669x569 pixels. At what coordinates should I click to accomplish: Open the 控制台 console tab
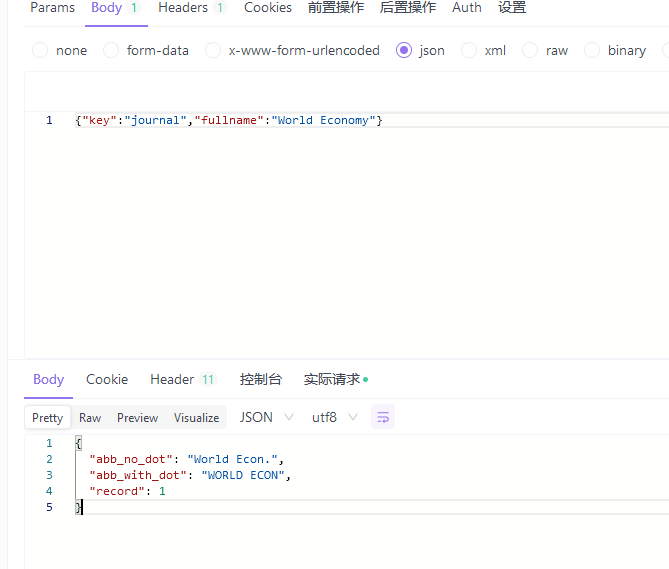pyautogui.click(x=261, y=379)
